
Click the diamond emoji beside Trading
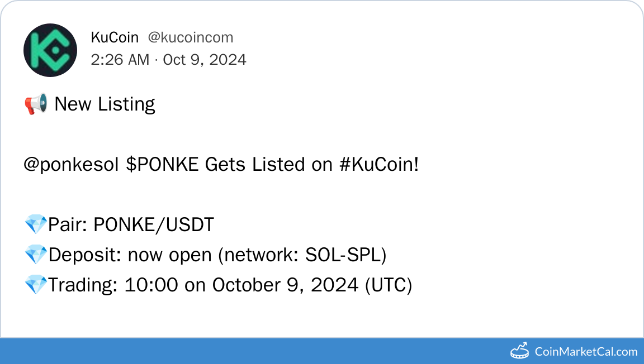(36, 285)
